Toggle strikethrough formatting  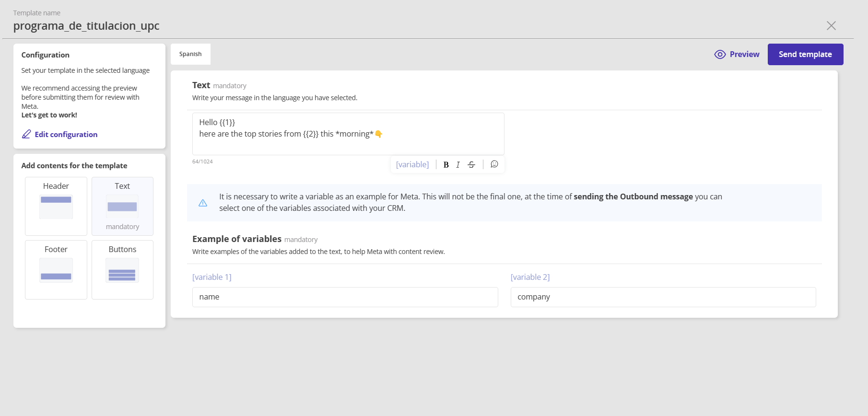pos(471,165)
